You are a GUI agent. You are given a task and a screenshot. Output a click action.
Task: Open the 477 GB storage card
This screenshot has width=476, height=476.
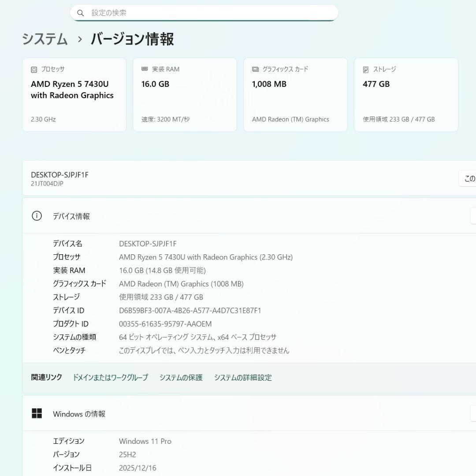coord(406,95)
